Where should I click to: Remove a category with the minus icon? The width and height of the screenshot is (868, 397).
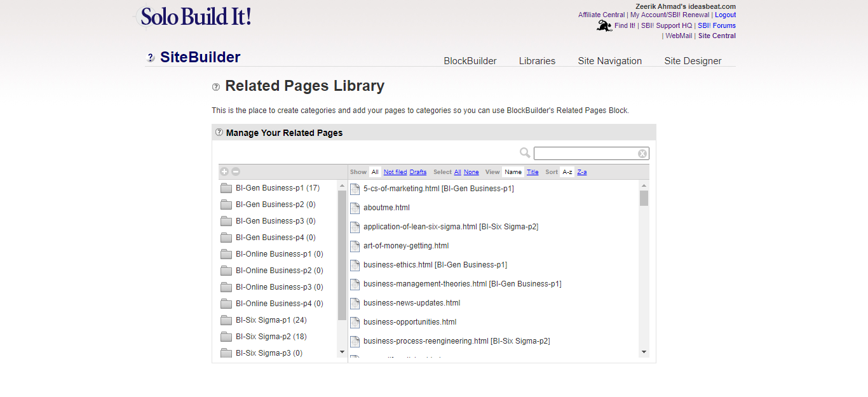click(x=236, y=172)
